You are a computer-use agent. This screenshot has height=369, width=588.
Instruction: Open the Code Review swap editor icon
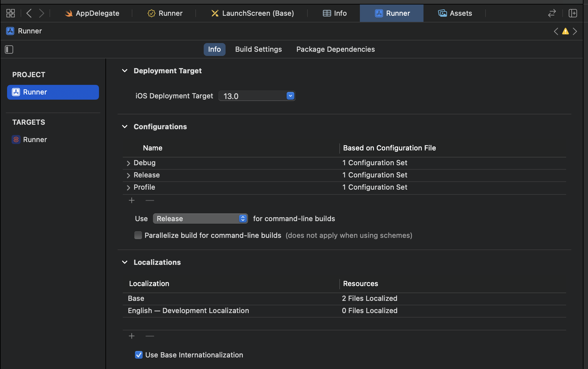(552, 13)
